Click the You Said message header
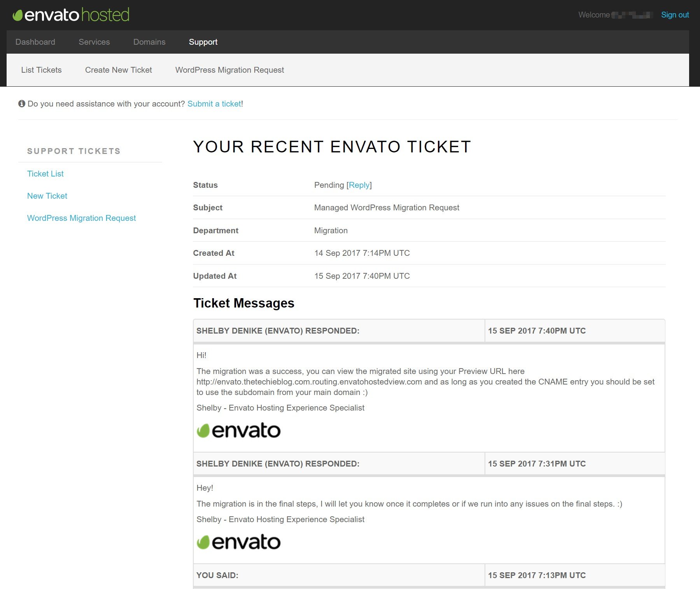700x589 pixels. pyautogui.click(x=217, y=575)
